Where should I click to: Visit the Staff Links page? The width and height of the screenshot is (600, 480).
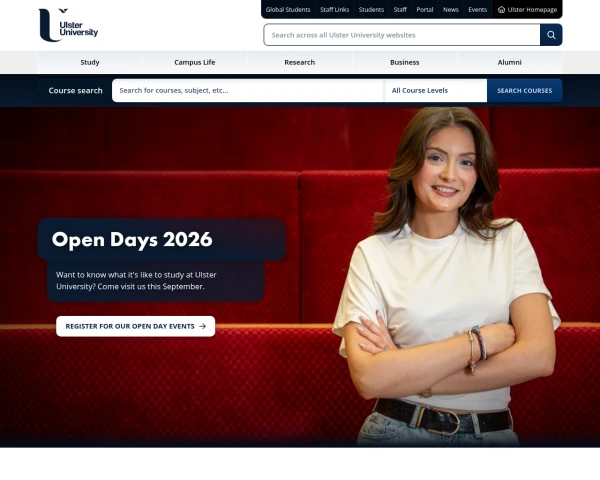click(334, 10)
